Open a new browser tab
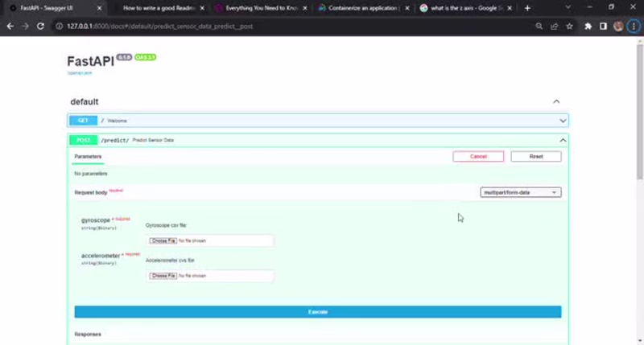 527,8
